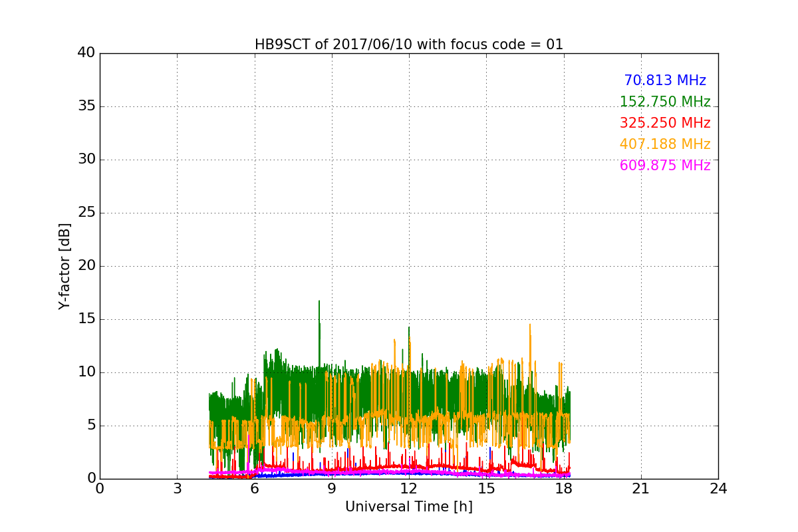Click the 9 tick on the time axis
798x532 pixels.
tap(332, 489)
